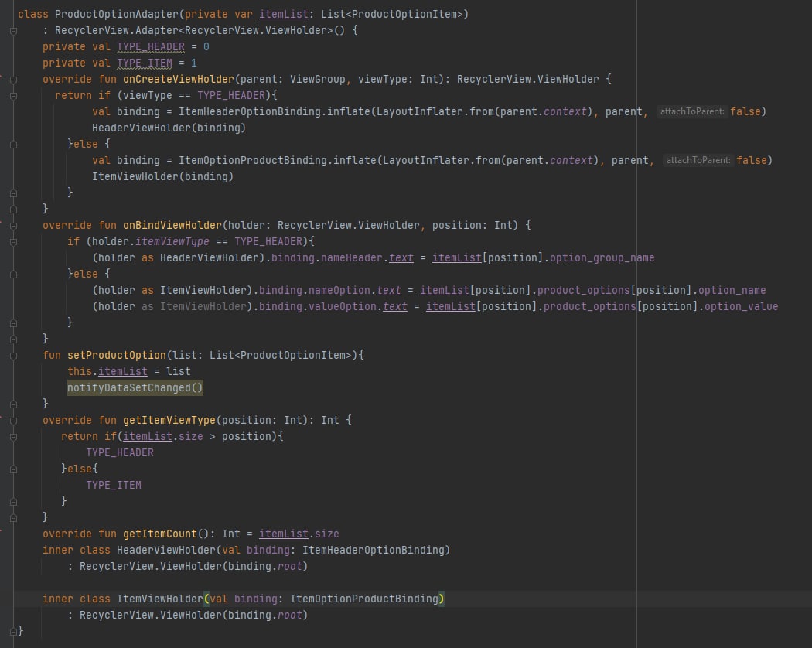The width and height of the screenshot is (812, 648).
Task: Click the onCreateViewHolder function name
Action: pyautogui.click(x=179, y=79)
